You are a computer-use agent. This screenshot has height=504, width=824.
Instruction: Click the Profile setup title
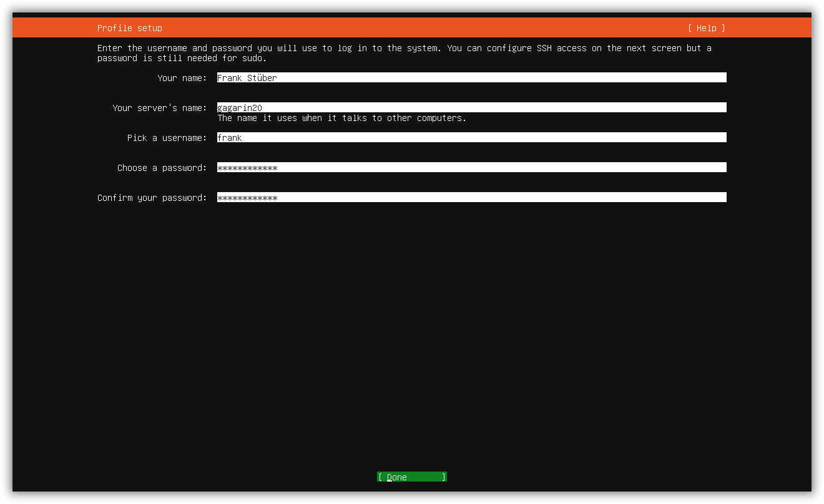coord(130,28)
